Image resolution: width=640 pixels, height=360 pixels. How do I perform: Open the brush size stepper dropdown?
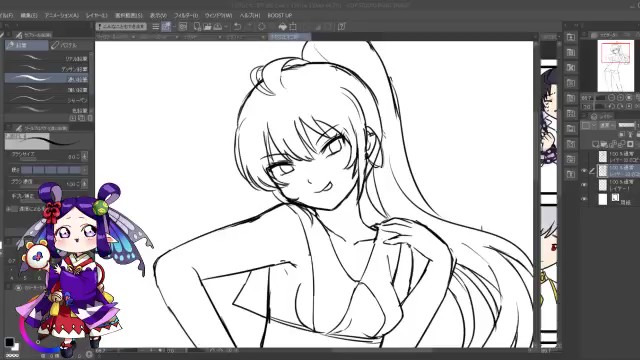pos(84,156)
